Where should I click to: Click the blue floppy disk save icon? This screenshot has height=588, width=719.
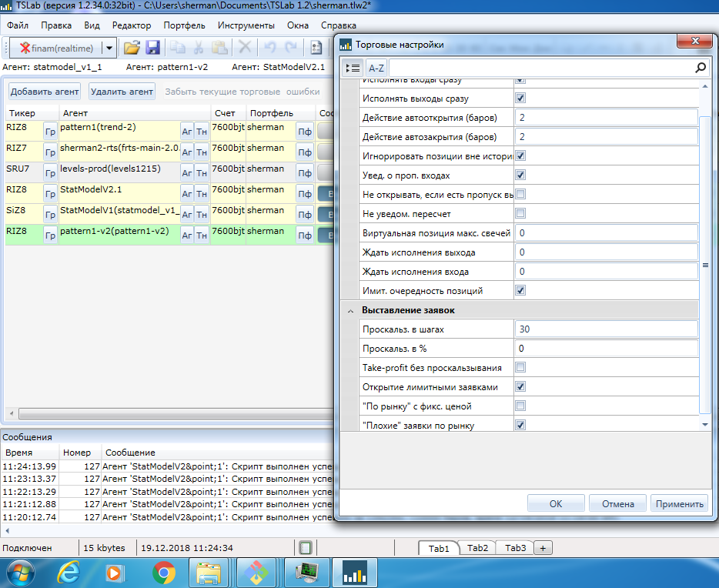pyautogui.click(x=152, y=48)
